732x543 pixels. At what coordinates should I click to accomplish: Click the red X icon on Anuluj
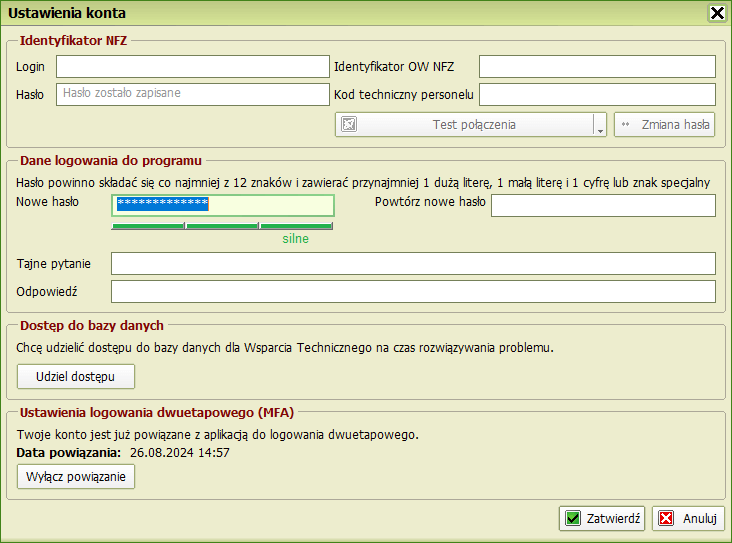[667, 518]
